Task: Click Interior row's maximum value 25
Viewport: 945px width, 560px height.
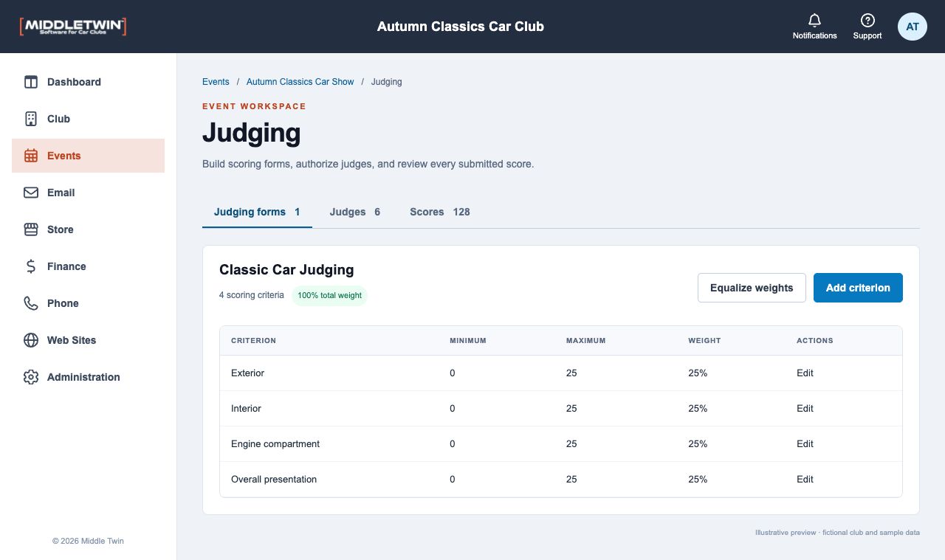Action: (571, 409)
